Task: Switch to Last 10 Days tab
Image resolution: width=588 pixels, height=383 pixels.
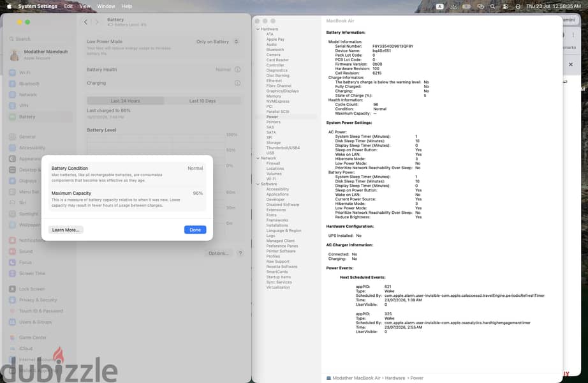Action: (x=203, y=101)
